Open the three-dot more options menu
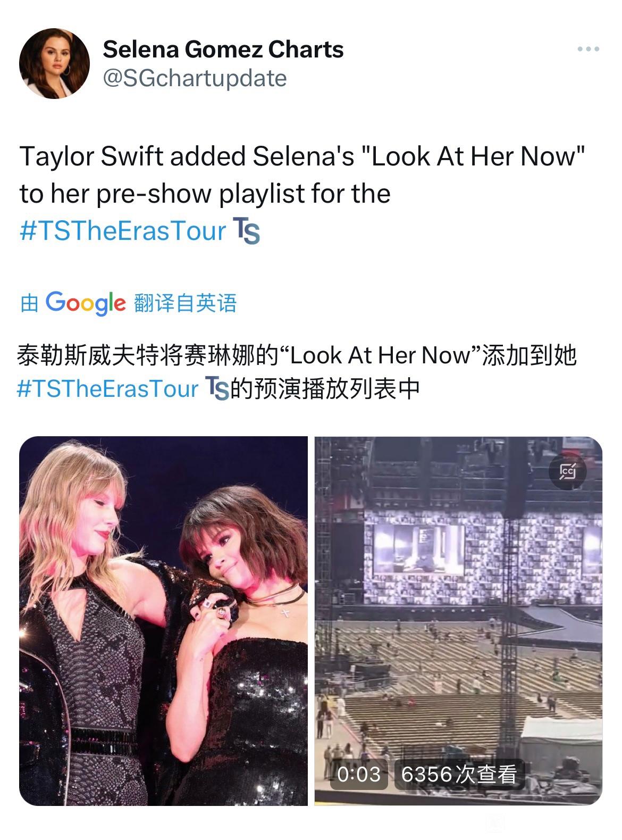622x840 pixels. [x=589, y=49]
